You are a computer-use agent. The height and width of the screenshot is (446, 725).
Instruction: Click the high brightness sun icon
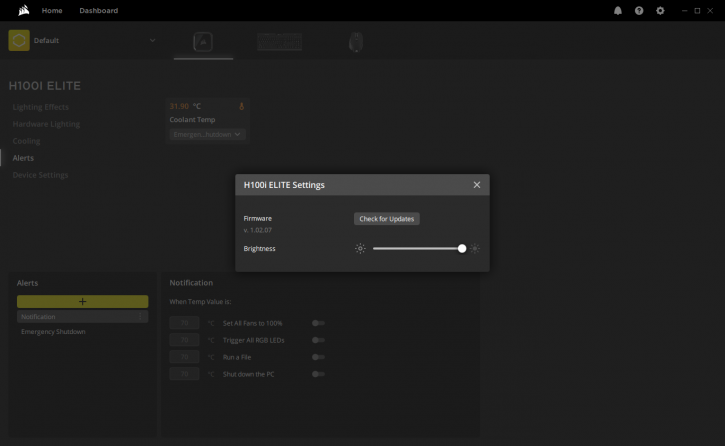[x=475, y=249]
